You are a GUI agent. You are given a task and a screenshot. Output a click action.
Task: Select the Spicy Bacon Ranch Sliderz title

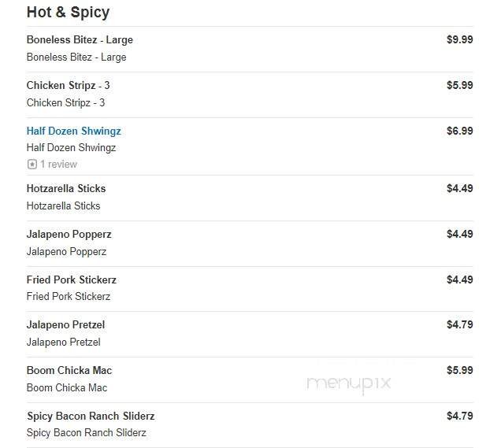(91, 417)
